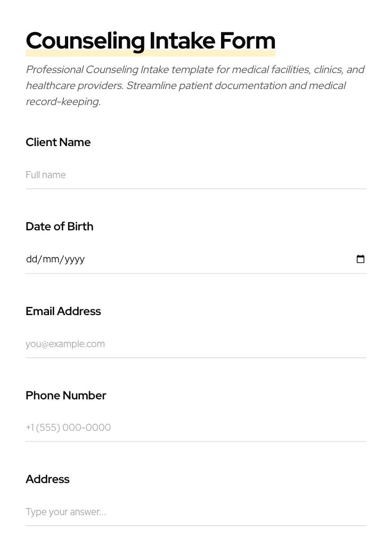Click the Email Address label
Image resolution: width=392 pixels, height=546 pixels.
[x=63, y=311]
